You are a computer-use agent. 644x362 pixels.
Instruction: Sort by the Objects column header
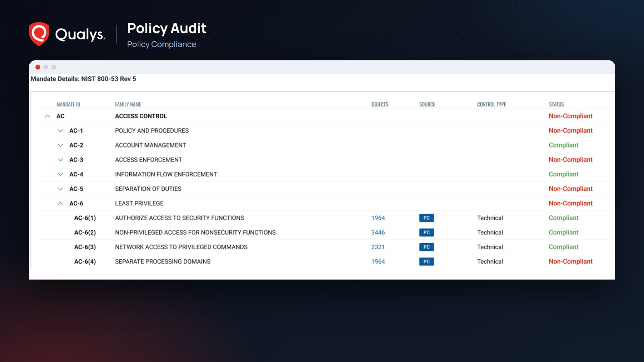(380, 105)
